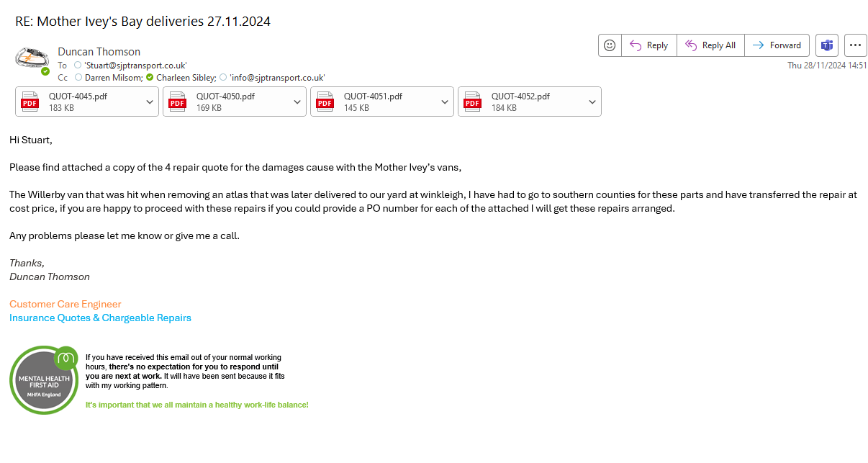This screenshot has width=868, height=463.
Task: Open the more actions ellipsis menu
Action: 855,45
